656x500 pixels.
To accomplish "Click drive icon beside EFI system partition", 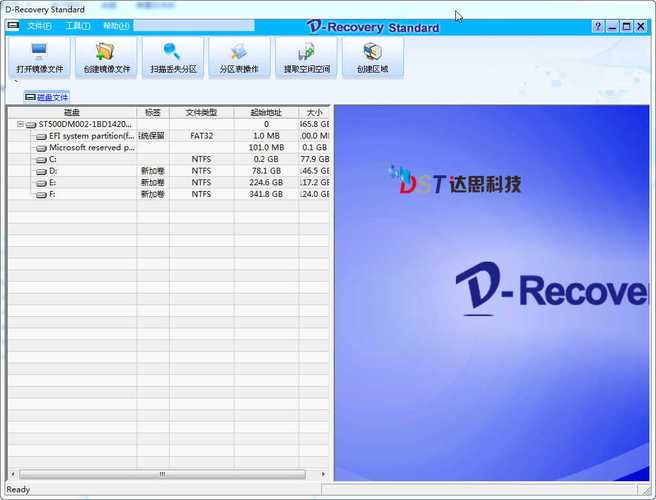I will tap(41, 136).
